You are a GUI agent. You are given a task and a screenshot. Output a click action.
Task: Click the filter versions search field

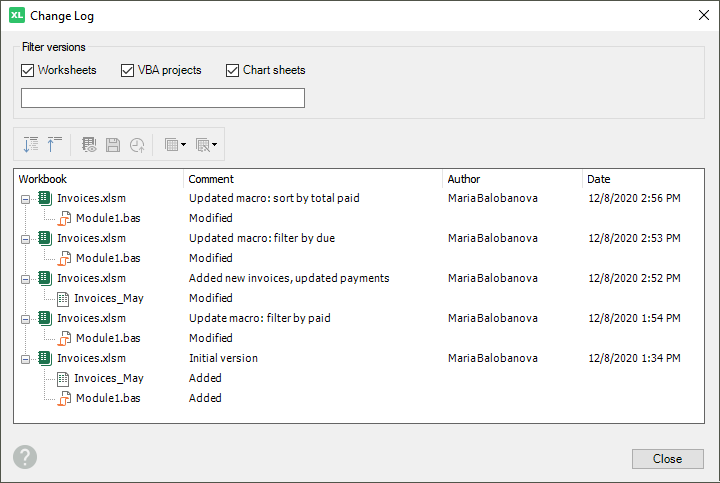point(163,98)
